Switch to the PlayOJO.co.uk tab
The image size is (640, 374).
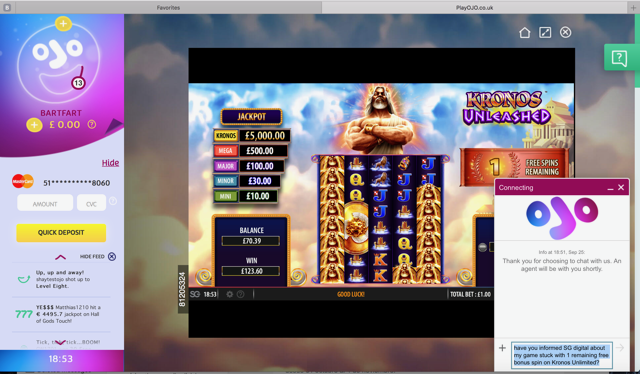(x=474, y=7)
